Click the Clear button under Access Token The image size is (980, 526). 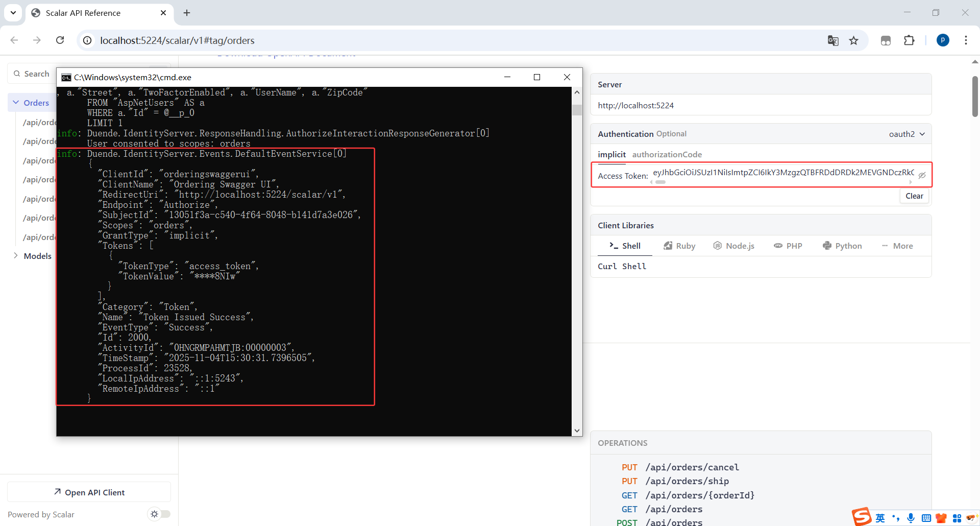(x=914, y=196)
